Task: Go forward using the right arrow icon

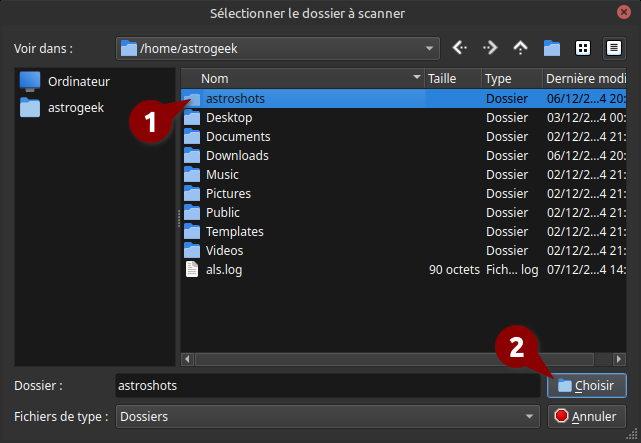Action: click(x=490, y=48)
